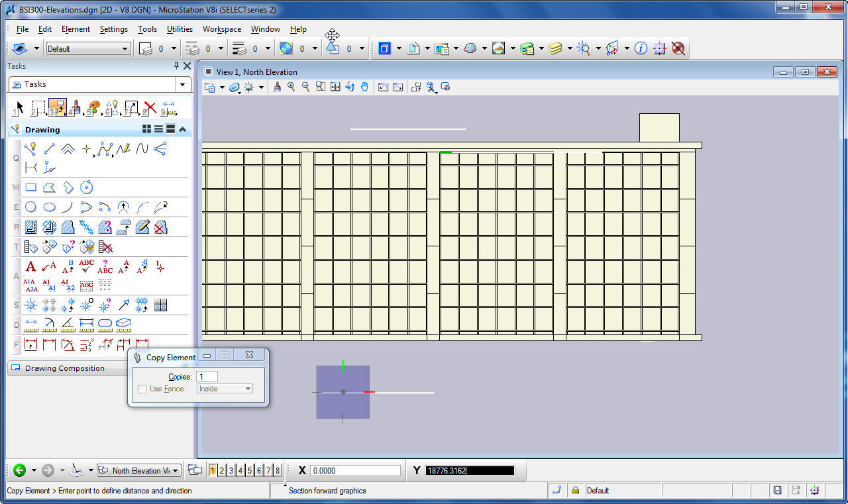848x504 pixels.
Task: Click the Y coordinate field
Action: pos(470,470)
